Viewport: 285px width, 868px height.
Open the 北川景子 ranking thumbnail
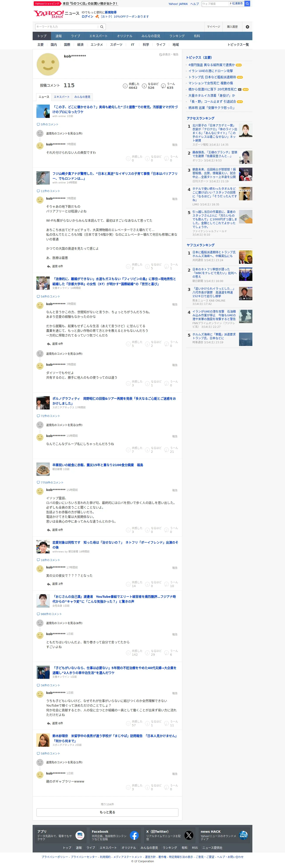click(x=245, y=130)
